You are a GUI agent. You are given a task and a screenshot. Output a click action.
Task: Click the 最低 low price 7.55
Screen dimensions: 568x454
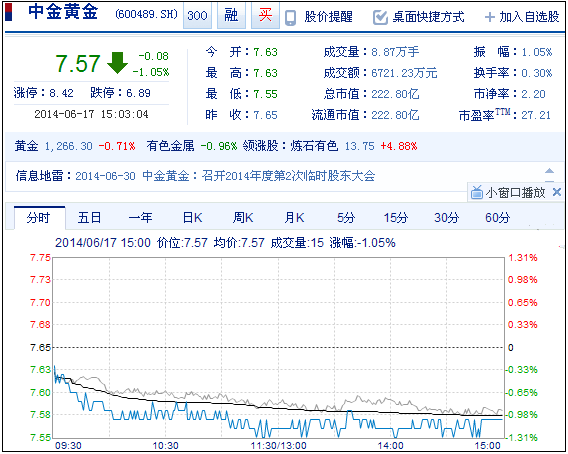pos(265,94)
